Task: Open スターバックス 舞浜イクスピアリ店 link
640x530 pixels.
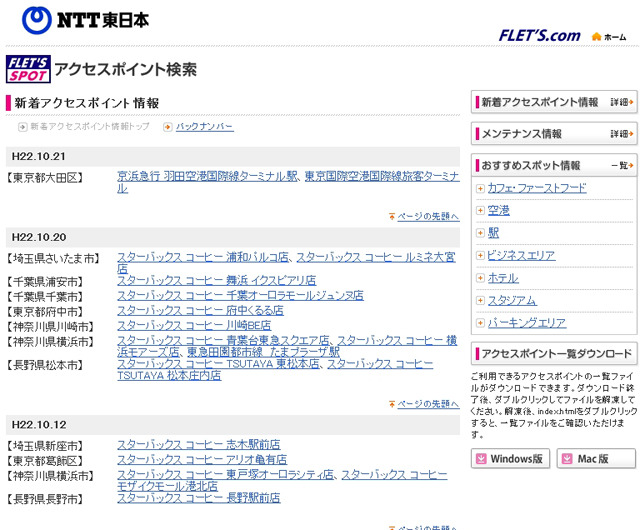Action: (x=216, y=281)
